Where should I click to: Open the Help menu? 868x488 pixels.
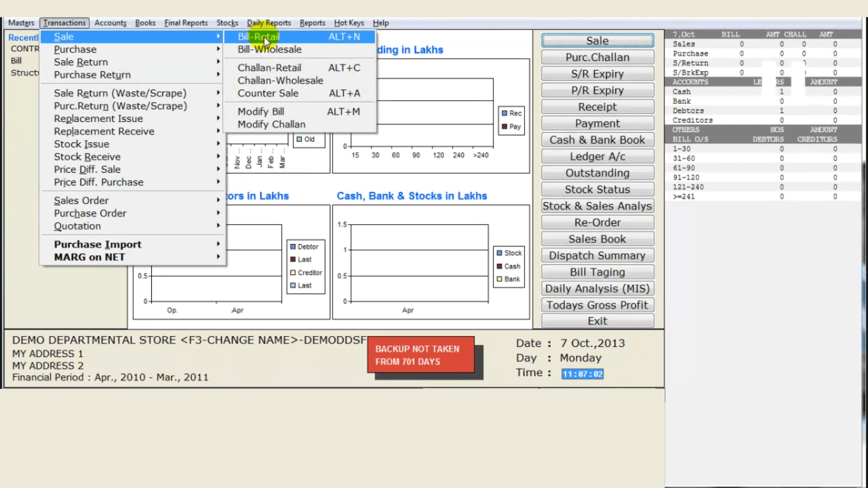[x=381, y=23]
